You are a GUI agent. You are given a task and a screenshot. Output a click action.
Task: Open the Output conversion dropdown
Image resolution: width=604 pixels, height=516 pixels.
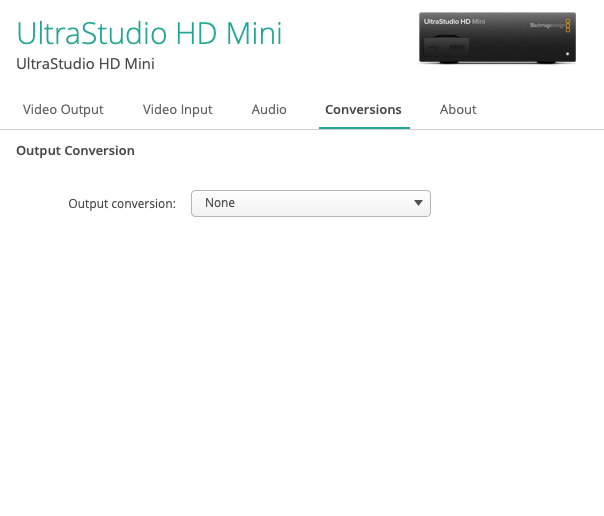311,203
